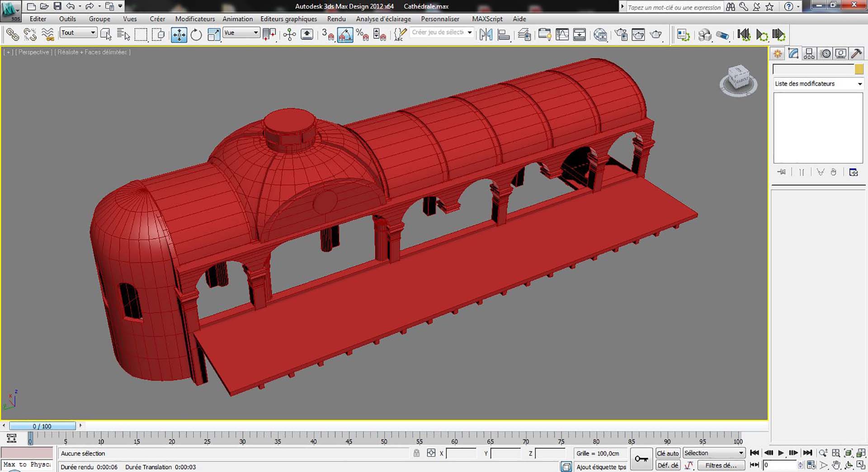868x472 pixels.
Task: Toggle the Angle Snap button
Action: 345,35
